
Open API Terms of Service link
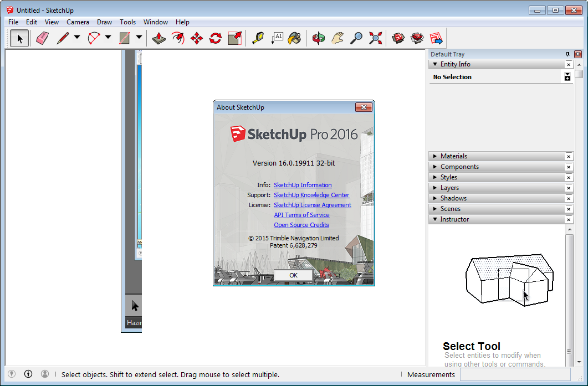[301, 215]
